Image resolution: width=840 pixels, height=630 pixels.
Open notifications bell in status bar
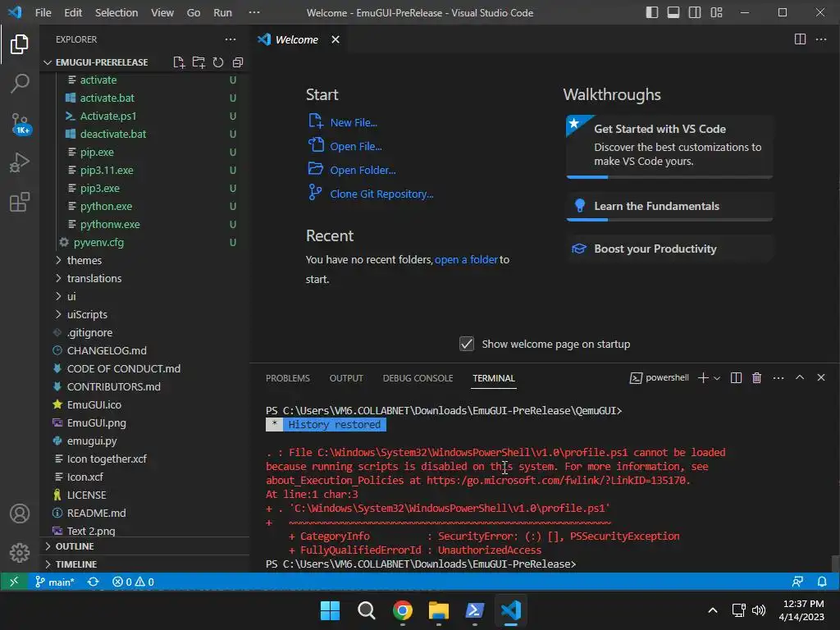click(x=822, y=582)
